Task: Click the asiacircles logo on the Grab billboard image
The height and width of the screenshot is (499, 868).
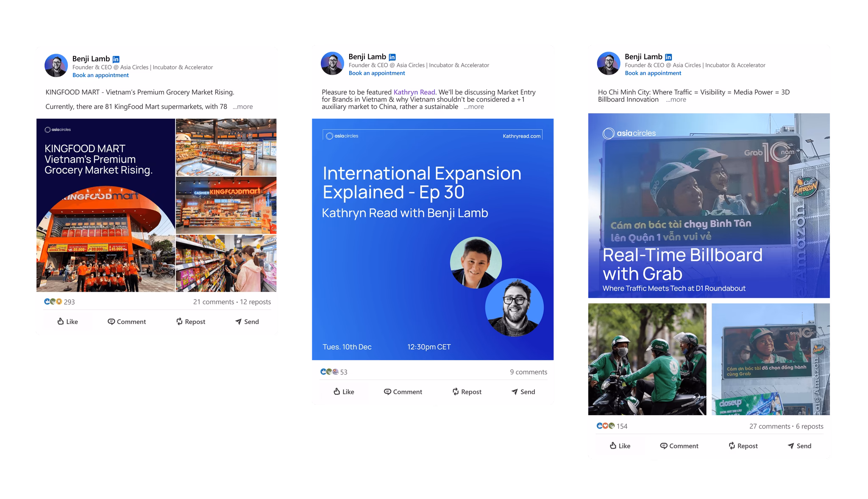Action: pos(629,133)
